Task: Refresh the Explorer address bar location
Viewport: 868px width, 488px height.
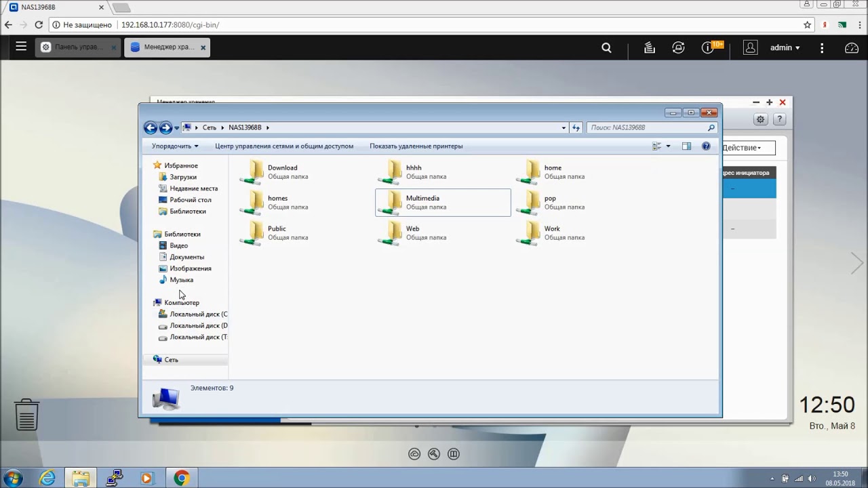Action: (576, 127)
